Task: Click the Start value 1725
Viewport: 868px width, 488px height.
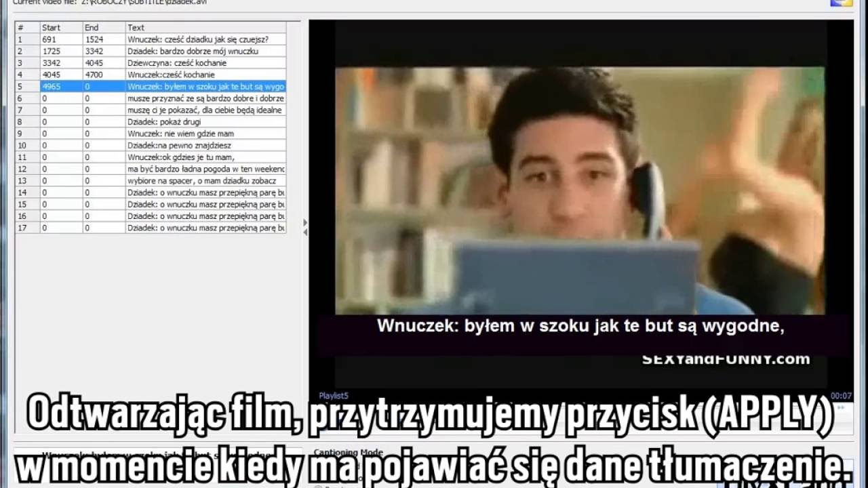Action: click(51, 51)
